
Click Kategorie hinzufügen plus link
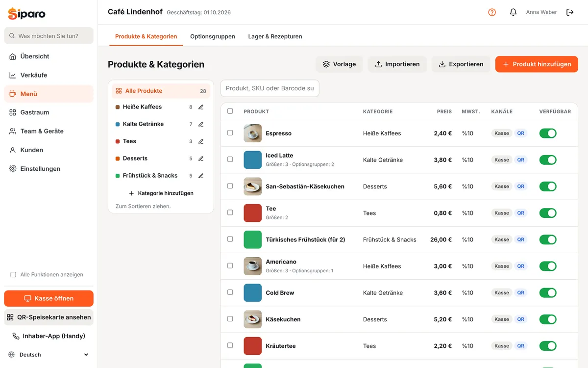coord(161,193)
